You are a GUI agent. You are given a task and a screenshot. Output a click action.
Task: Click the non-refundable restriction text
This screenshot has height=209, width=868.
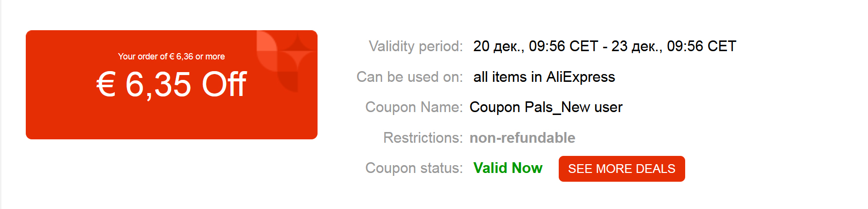coord(522,138)
